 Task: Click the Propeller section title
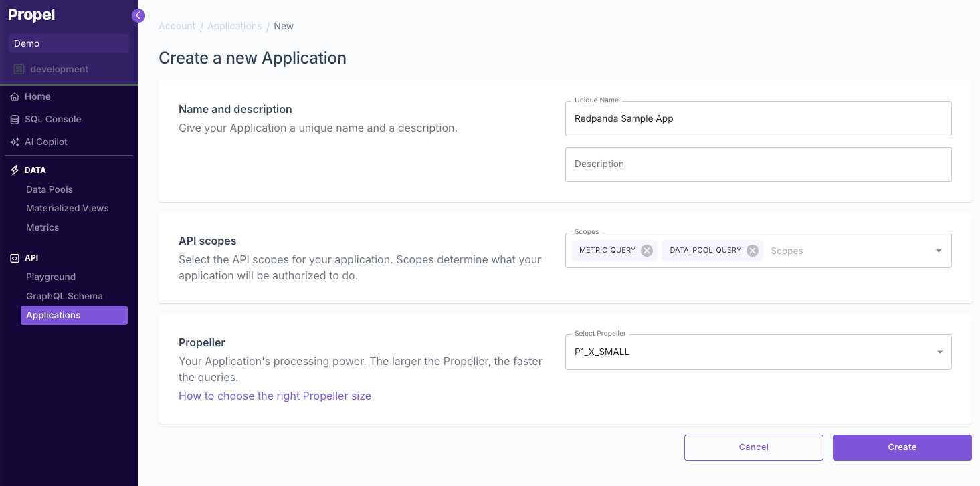pyautogui.click(x=202, y=342)
